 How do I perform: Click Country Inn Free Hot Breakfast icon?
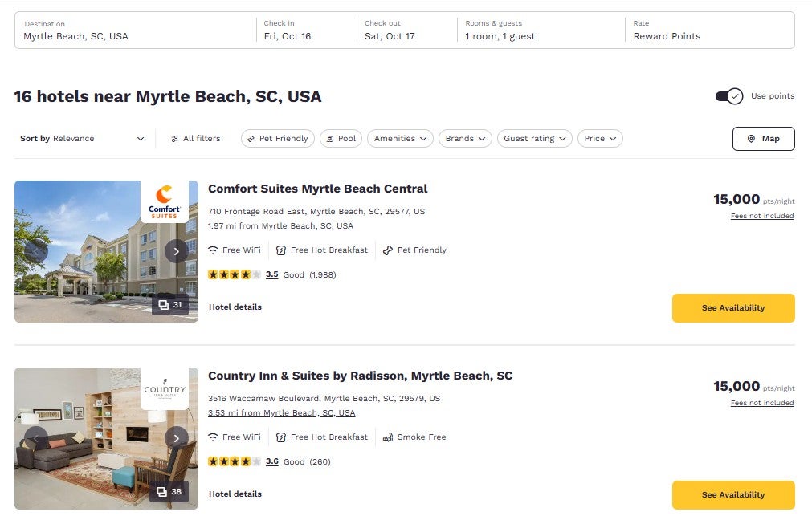tap(280, 437)
